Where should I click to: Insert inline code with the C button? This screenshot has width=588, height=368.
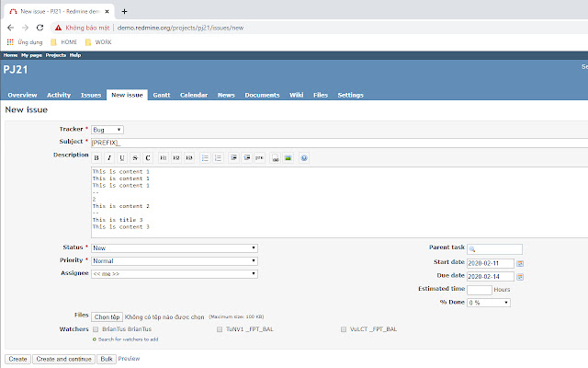[x=148, y=158]
